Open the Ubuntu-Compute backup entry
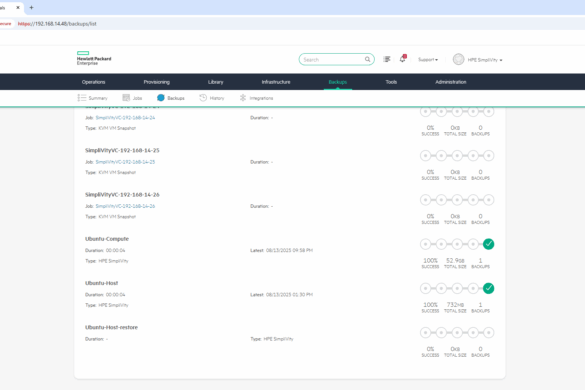This screenshot has height=390, width=585. click(x=107, y=239)
